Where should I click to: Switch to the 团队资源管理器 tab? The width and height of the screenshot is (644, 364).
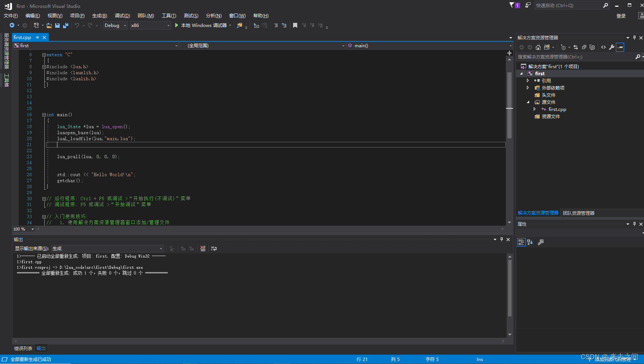(x=579, y=213)
